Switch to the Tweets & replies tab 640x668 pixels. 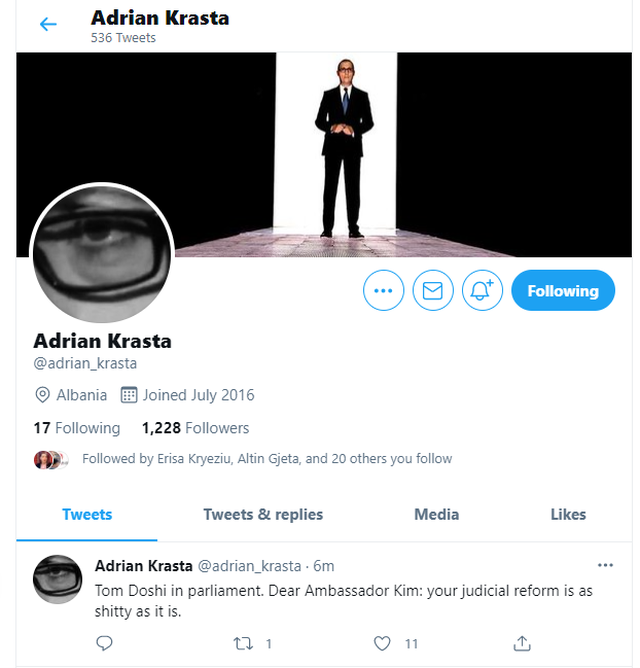coord(263,515)
